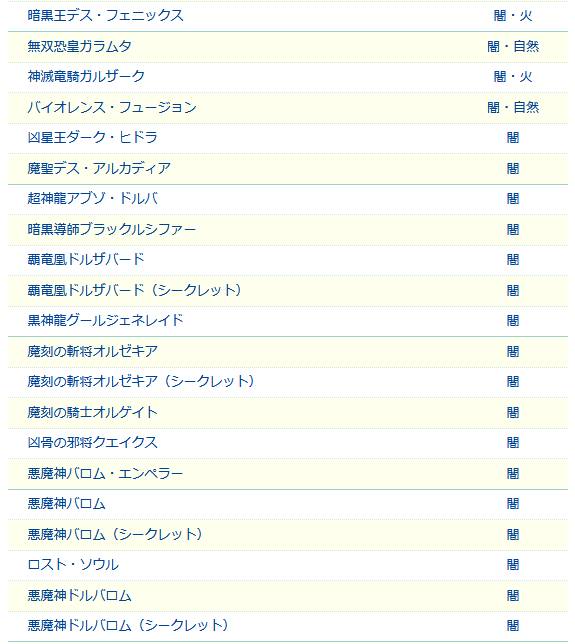Open 悪魔神バロム (シークレット) card
This screenshot has height=644, width=575.
[115, 534]
